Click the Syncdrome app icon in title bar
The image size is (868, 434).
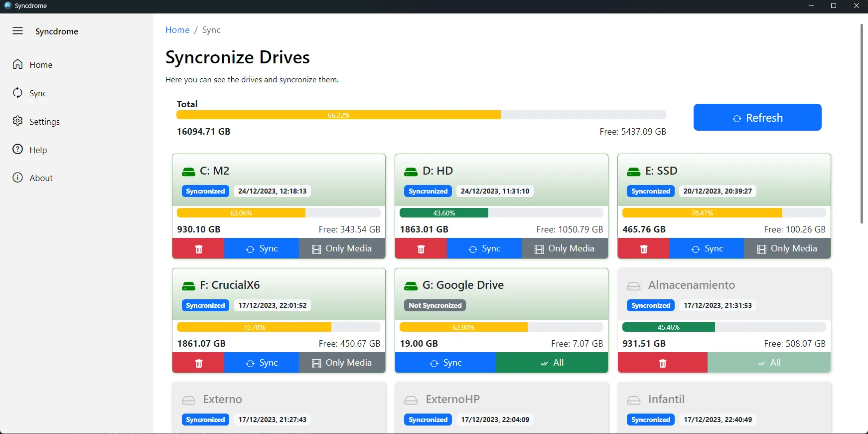coord(7,6)
